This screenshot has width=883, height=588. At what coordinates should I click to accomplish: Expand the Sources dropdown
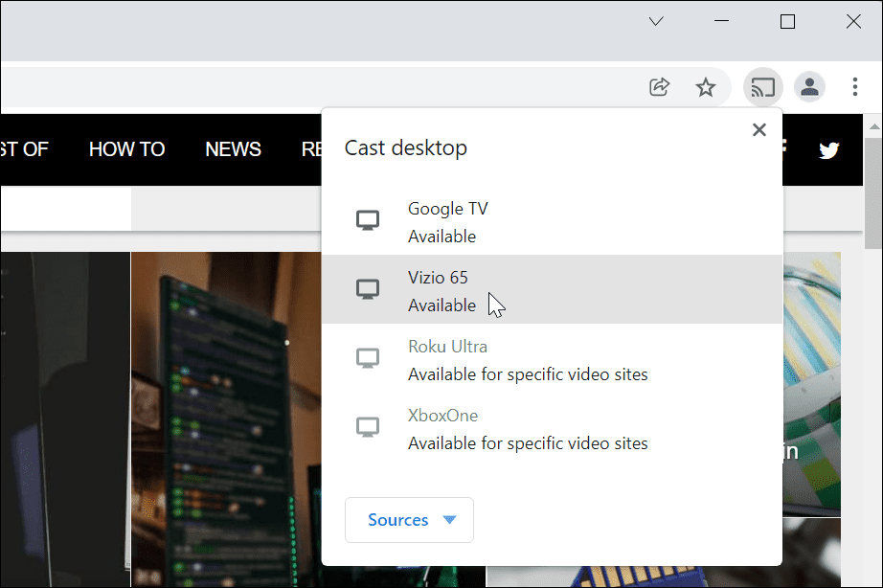pos(409,520)
